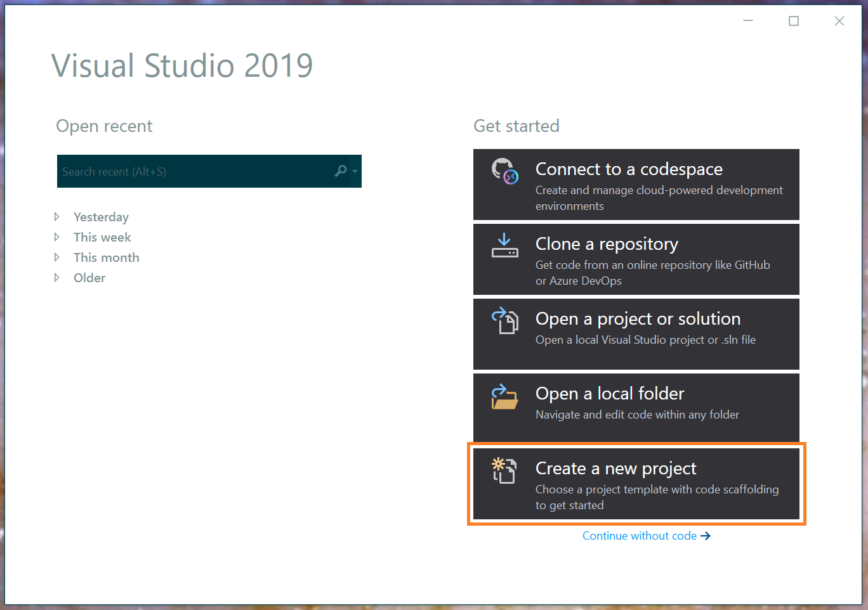Follow the Continue without code link
The width and height of the screenshot is (868, 610).
pyautogui.click(x=640, y=536)
